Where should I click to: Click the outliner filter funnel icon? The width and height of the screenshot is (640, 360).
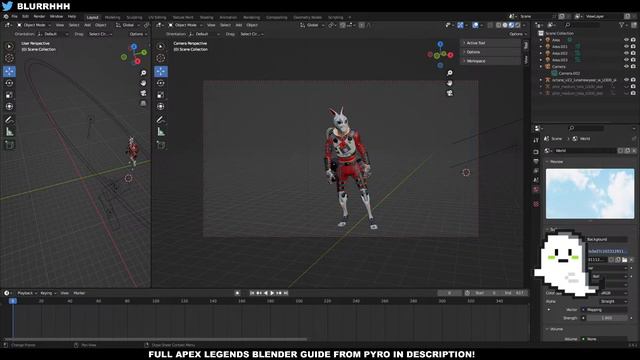click(622, 25)
